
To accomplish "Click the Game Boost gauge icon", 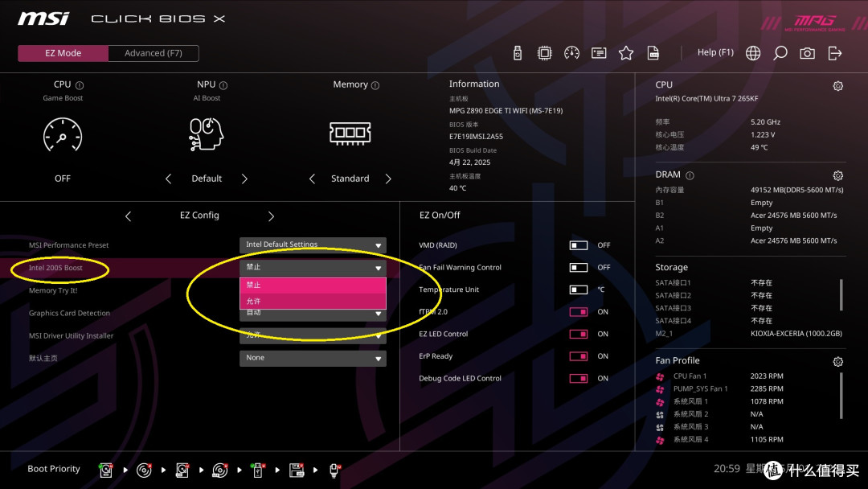I will pyautogui.click(x=63, y=134).
